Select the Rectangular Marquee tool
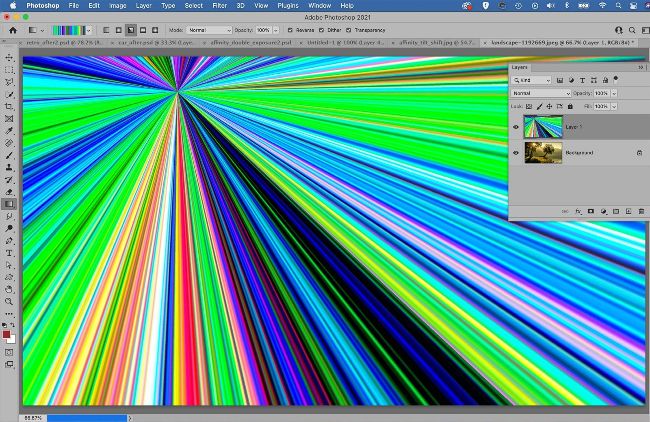This screenshot has width=650, height=422. (9, 70)
